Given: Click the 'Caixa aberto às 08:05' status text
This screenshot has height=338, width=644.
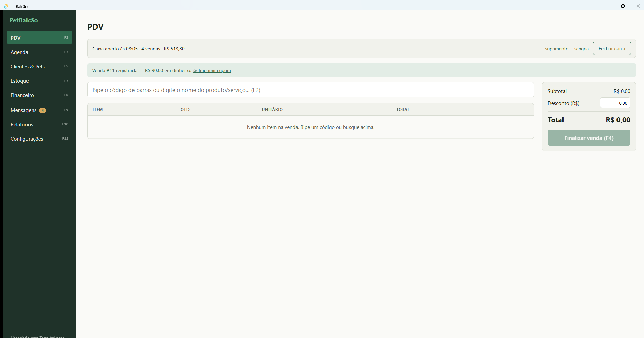Looking at the screenshot, I should coord(139,49).
